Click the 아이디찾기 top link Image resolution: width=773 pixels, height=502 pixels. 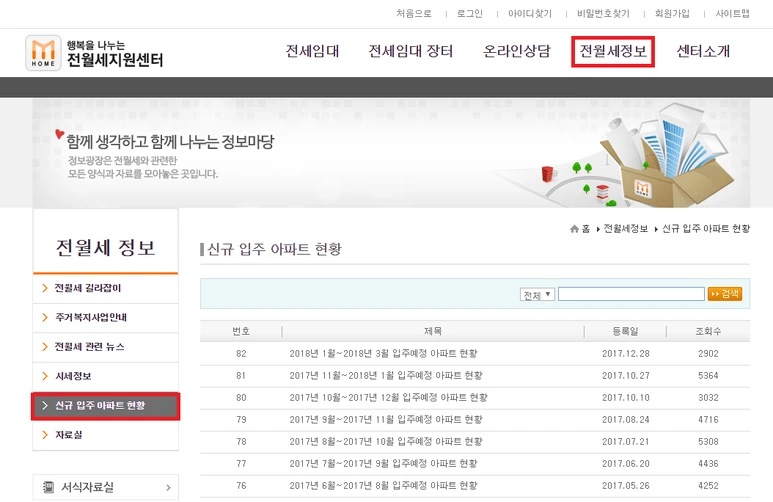pyautogui.click(x=530, y=14)
